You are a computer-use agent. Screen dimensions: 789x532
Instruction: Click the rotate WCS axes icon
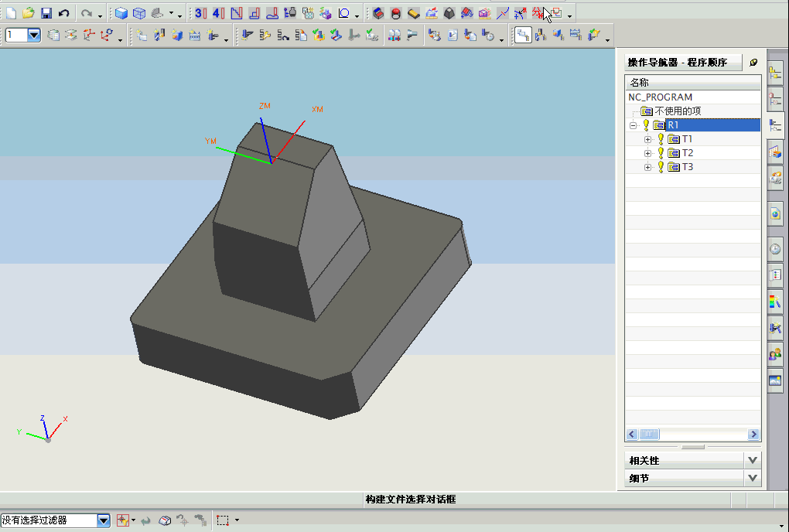tap(107, 36)
